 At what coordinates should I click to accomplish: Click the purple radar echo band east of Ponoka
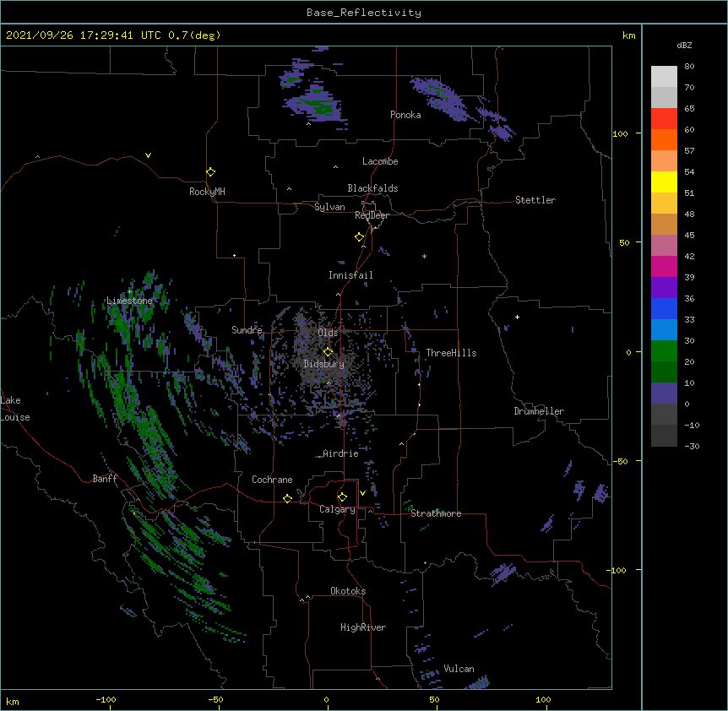pyautogui.click(x=440, y=99)
